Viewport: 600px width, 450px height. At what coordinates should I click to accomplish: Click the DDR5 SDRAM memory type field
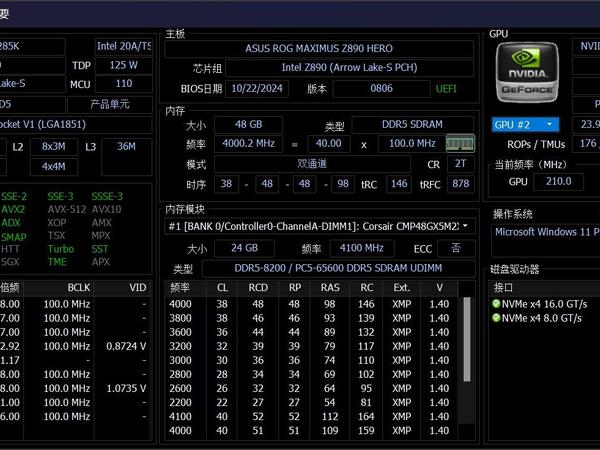[x=412, y=124]
